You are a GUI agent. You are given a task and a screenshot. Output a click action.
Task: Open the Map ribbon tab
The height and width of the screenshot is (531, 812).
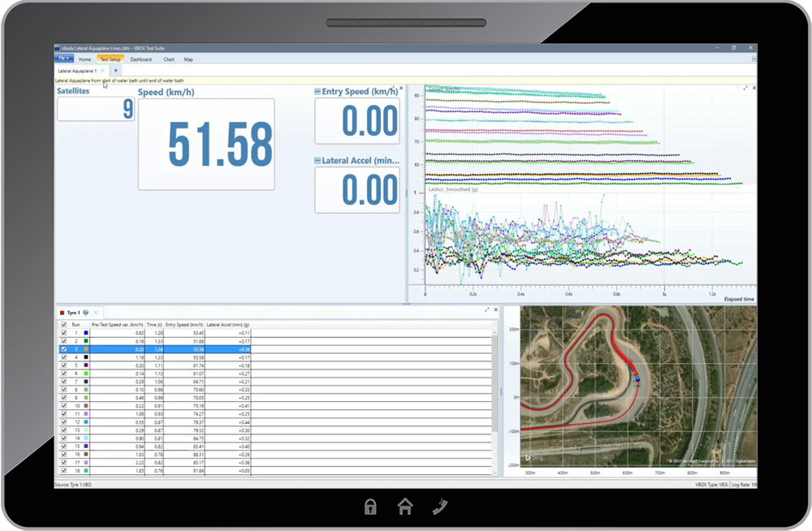click(188, 59)
